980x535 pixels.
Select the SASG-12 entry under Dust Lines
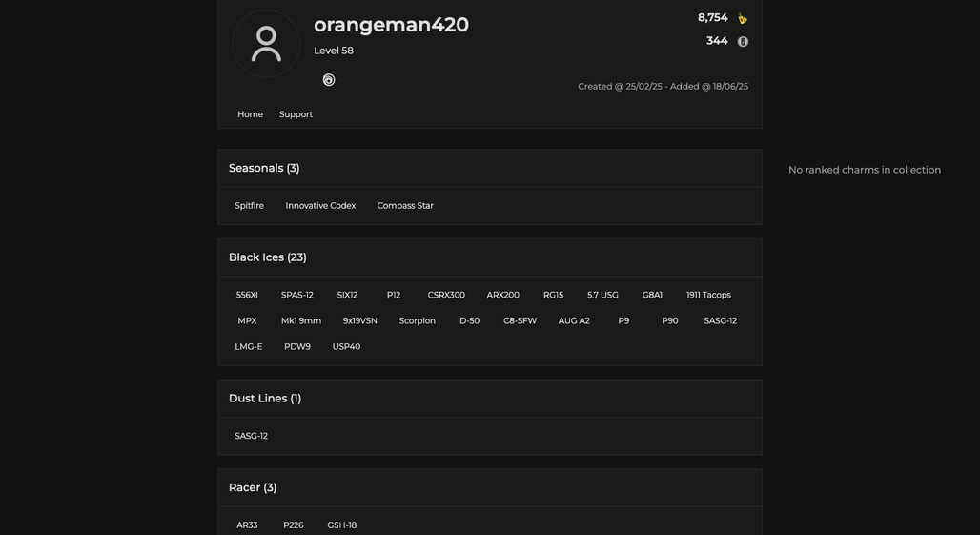click(252, 436)
